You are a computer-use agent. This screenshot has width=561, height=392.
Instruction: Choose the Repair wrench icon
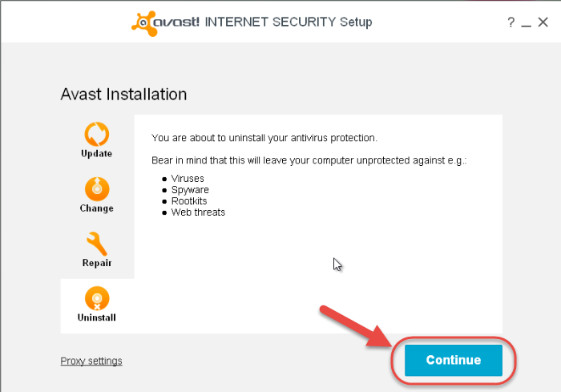pyautogui.click(x=97, y=244)
